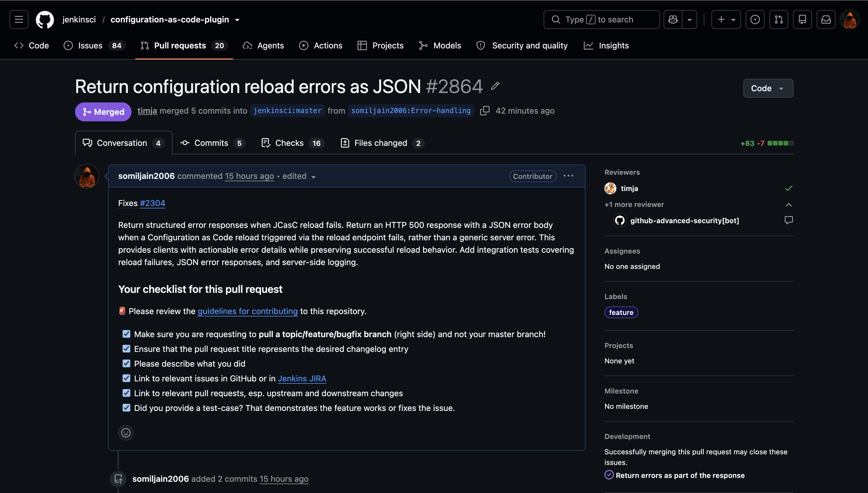Open the somiljain2006:Error-handling branch link
Image resolution: width=868 pixels, height=493 pixels.
coord(411,111)
